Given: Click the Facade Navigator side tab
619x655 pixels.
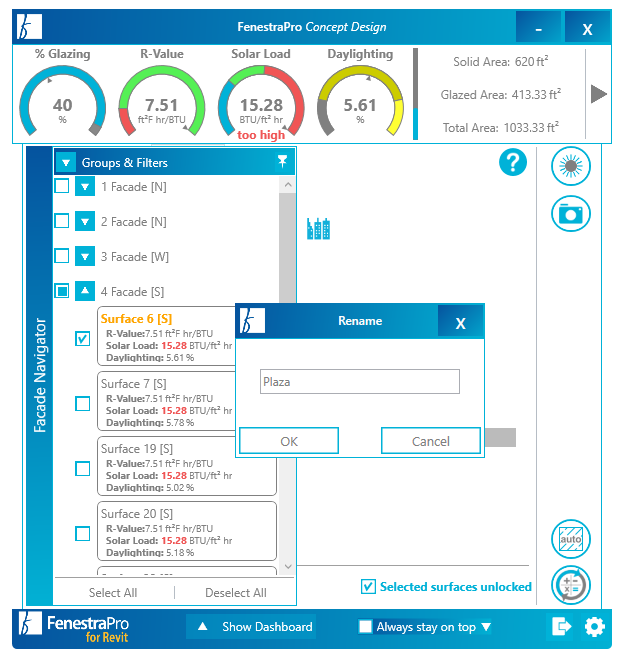Looking at the screenshot, I should (x=40, y=375).
